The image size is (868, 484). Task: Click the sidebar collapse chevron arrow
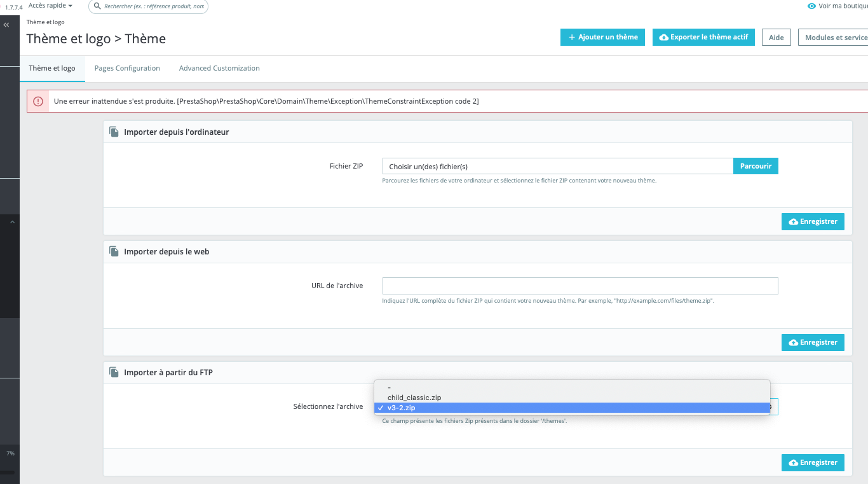tap(11, 222)
